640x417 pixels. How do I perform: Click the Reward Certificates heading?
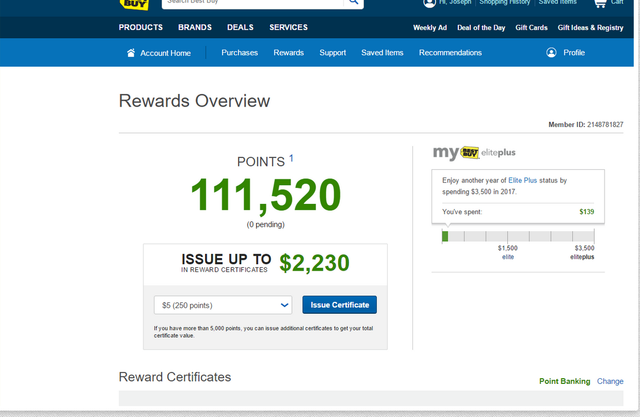(x=175, y=377)
